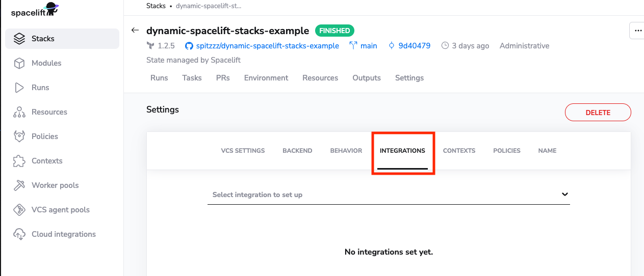This screenshot has height=276, width=644.
Task: Click the Spacelift logo
Action: click(35, 10)
